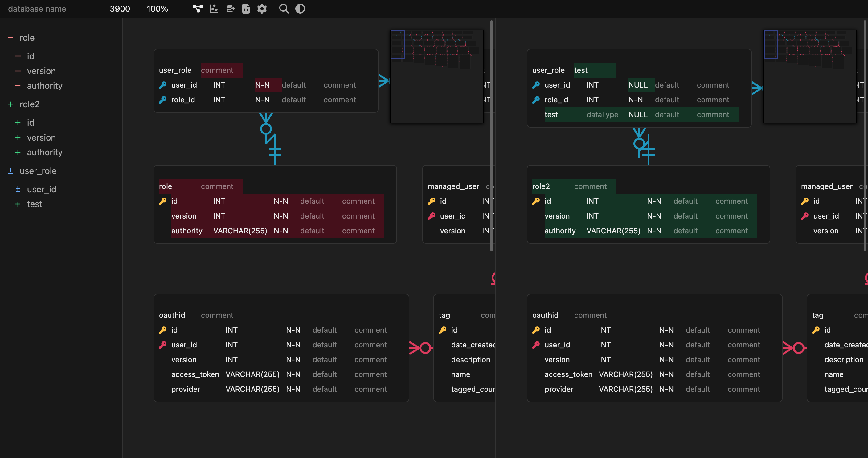Select the schema relationship diagram icon
The image size is (868, 458).
click(x=197, y=9)
